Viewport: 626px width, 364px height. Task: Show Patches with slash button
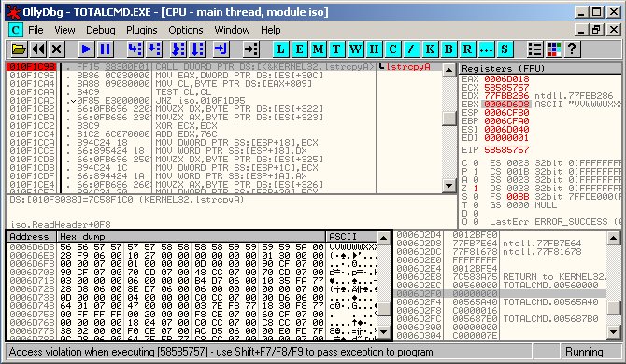click(x=411, y=49)
